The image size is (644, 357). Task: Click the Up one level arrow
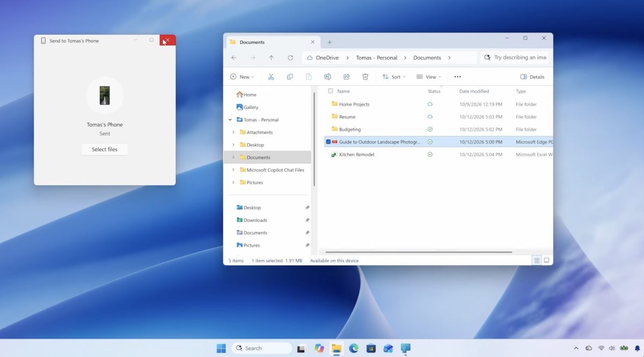(272, 57)
